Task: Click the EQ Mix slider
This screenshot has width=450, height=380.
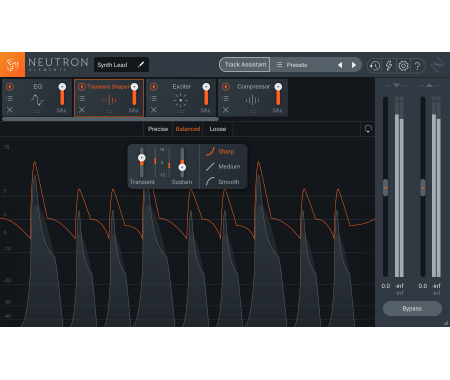Action: [x=62, y=95]
